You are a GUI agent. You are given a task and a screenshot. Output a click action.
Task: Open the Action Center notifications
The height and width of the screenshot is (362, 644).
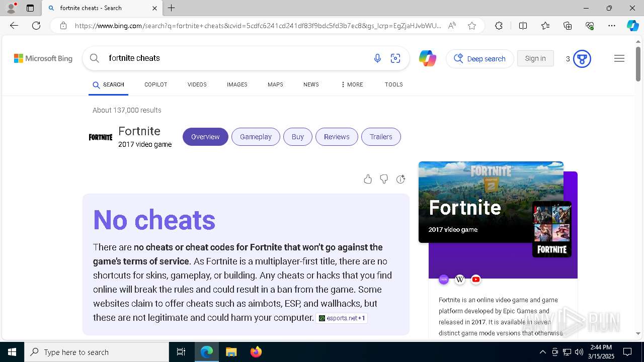click(627, 352)
